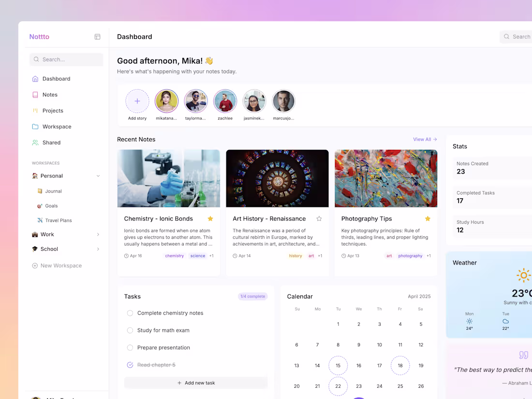Viewport: 532px width, 399px height.
Task: Click the chemistry tag on the Ionic Bonds note
Action: coord(174,256)
